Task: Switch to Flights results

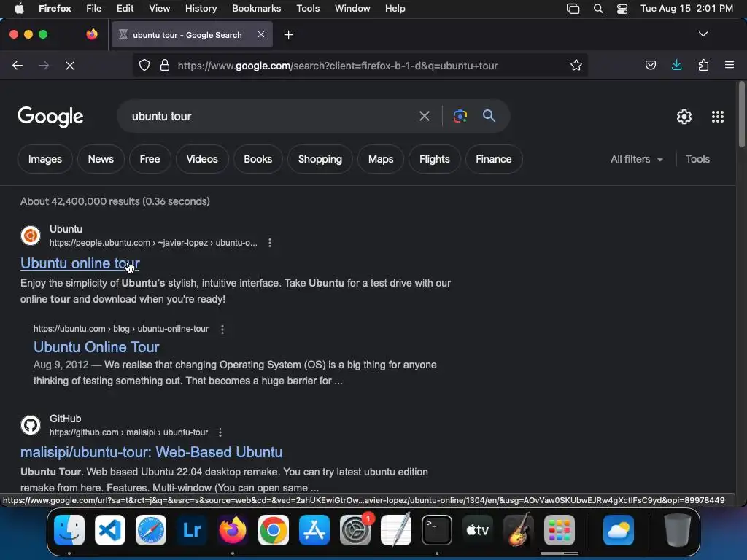Action: click(435, 159)
